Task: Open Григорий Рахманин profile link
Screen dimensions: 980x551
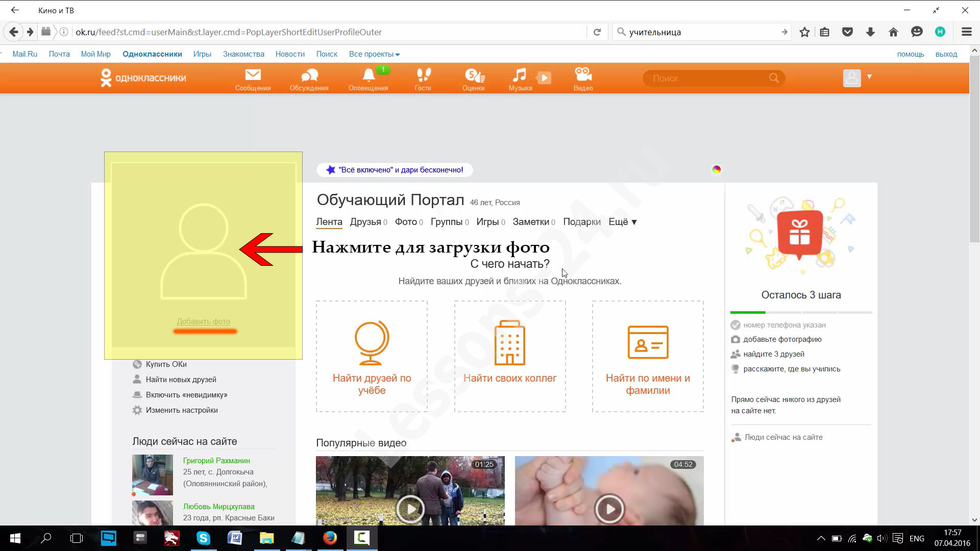Action: [x=216, y=461]
